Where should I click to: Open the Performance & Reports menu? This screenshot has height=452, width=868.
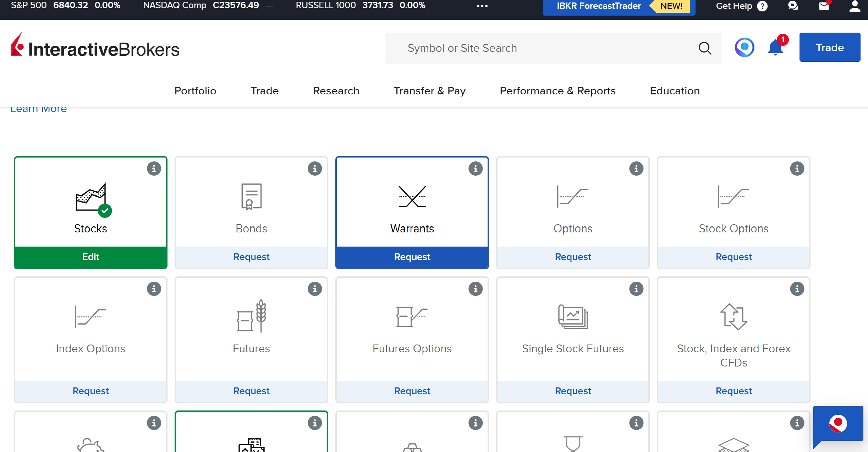click(557, 91)
